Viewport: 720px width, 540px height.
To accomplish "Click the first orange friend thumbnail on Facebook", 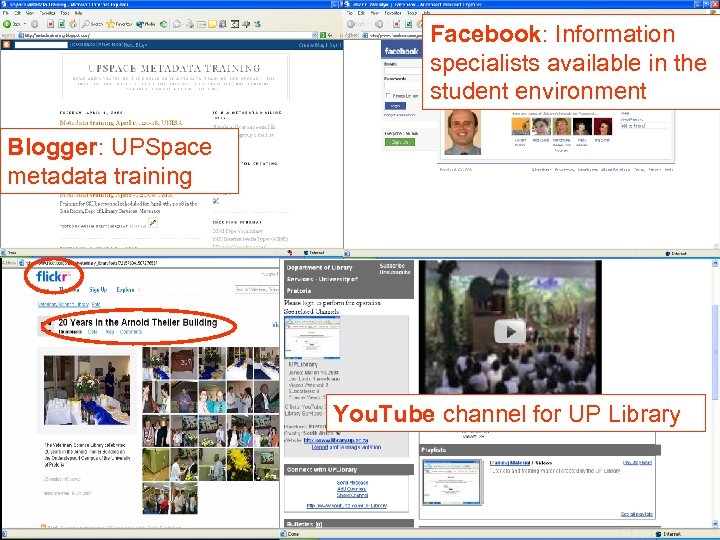I will 520,126.
